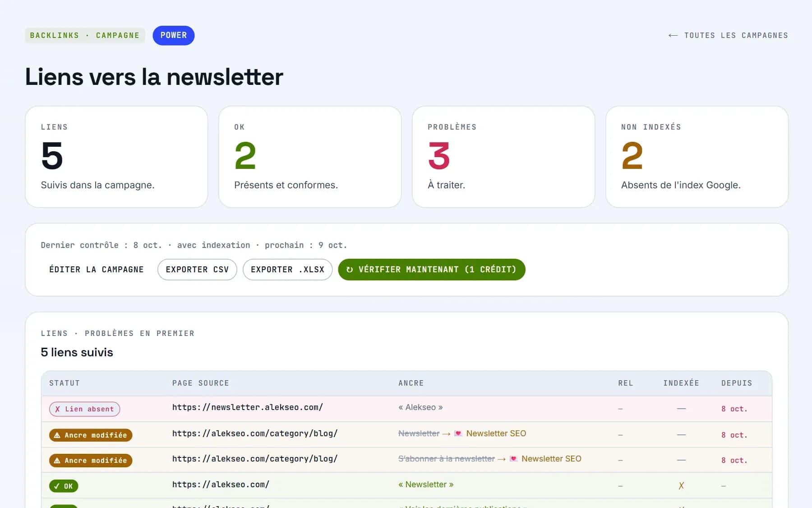Screen dimensions: 812x508
Task: Sort table by Depuis column header
Action: click(x=737, y=383)
